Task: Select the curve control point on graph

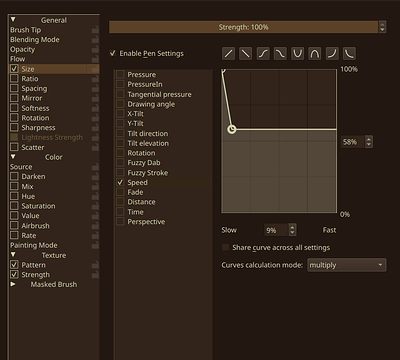Action: pyautogui.click(x=232, y=129)
